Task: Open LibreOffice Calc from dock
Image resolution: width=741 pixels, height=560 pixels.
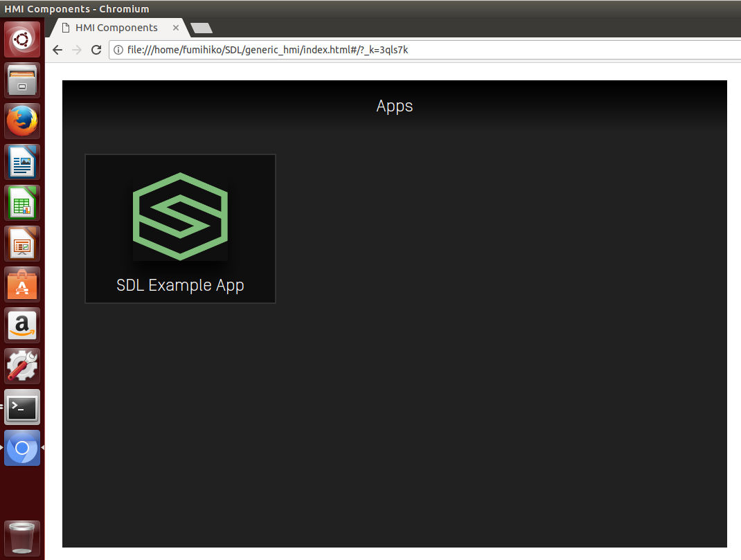Action: (x=22, y=203)
